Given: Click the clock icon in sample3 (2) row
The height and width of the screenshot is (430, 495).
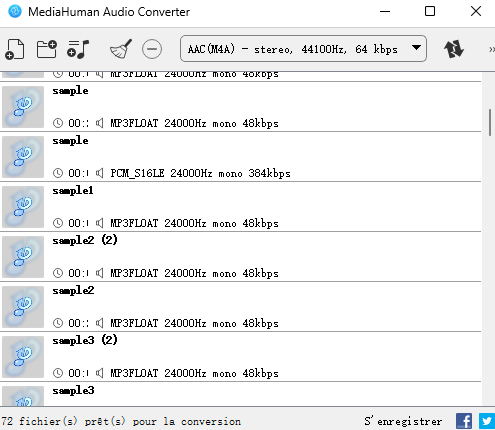Looking at the screenshot, I should (x=58, y=373).
